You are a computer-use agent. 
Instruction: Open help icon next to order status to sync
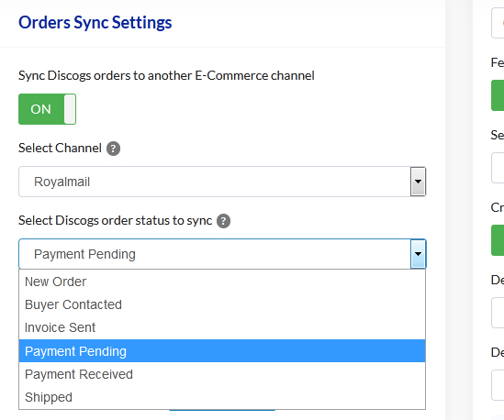[x=223, y=221]
